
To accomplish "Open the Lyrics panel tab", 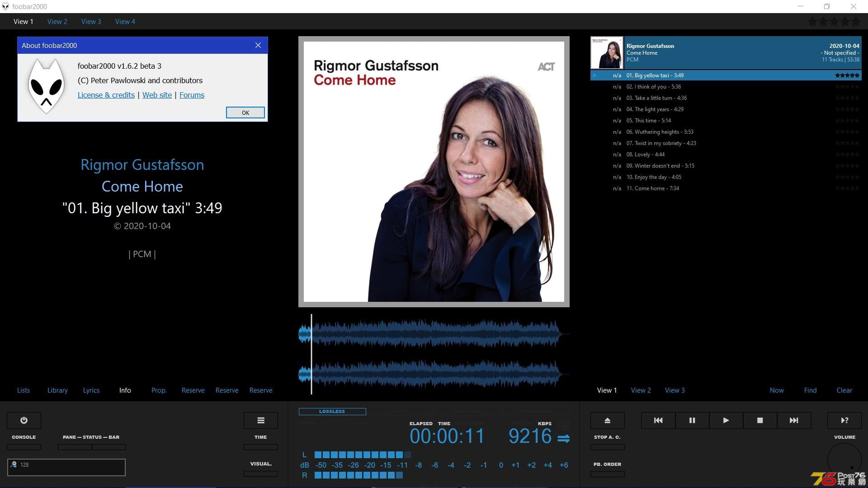I will (91, 390).
